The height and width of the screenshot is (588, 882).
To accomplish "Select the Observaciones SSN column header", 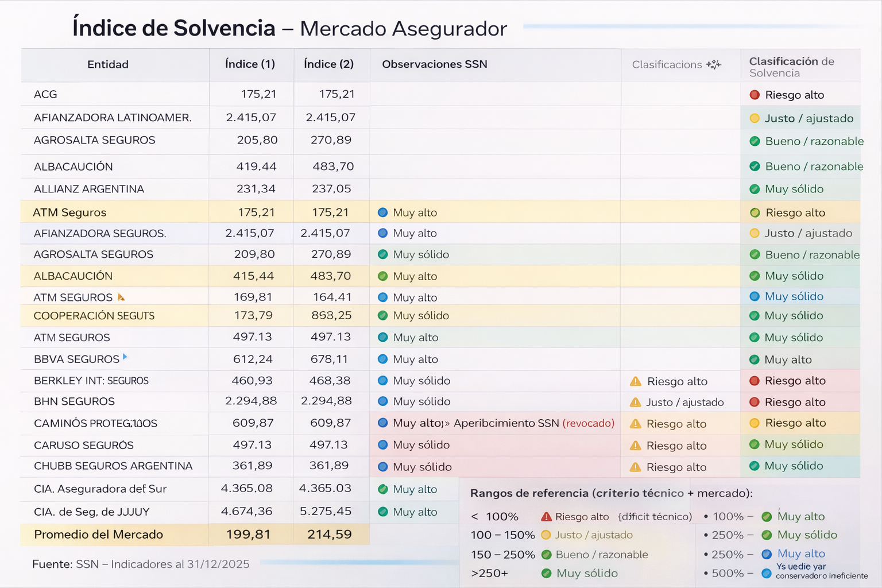I will tap(434, 64).
